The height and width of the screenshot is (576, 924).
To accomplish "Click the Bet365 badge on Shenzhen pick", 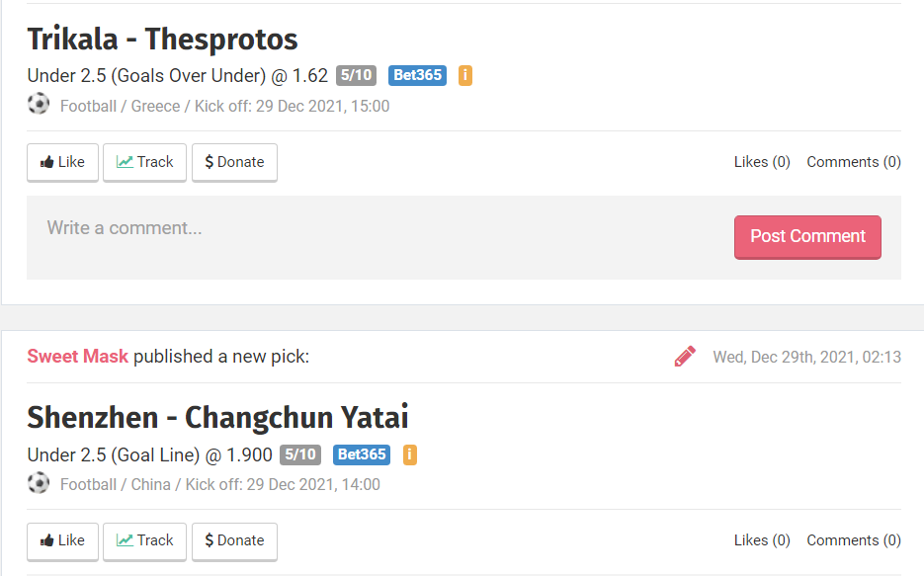I will tap(362, 454).
